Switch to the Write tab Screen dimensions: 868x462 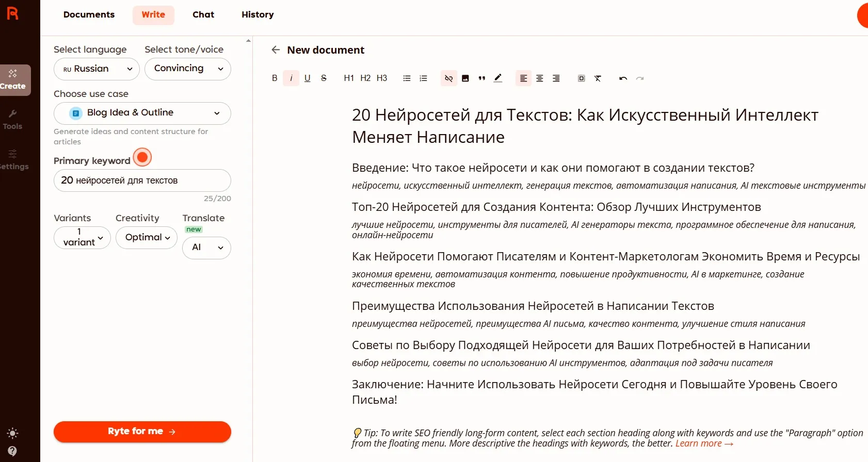click(154, 15)
